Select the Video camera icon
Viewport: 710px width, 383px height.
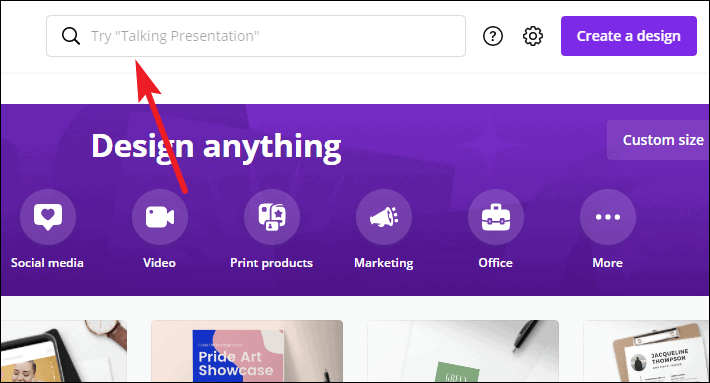160,217
